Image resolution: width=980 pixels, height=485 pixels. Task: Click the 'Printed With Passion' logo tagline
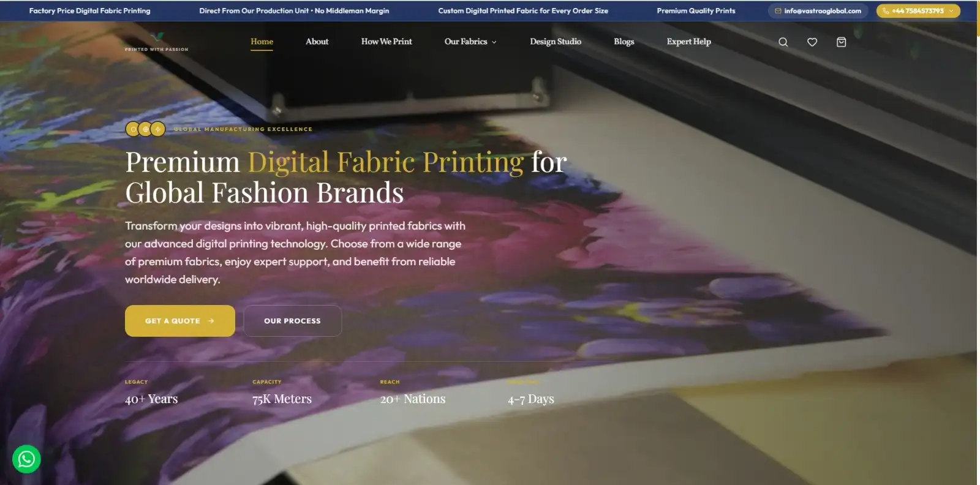(157, 50)
